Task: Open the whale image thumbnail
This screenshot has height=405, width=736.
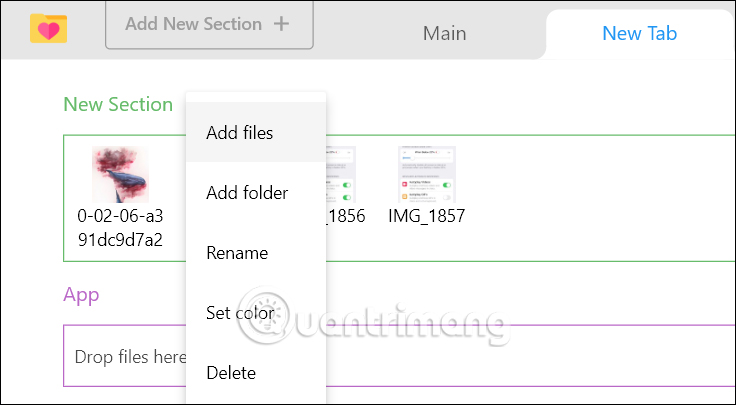Action: click(120, 175)
